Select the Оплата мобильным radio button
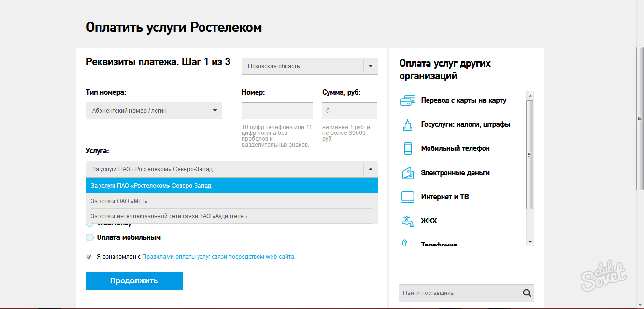Screen dimensions: 644x309 pos(90,237)
